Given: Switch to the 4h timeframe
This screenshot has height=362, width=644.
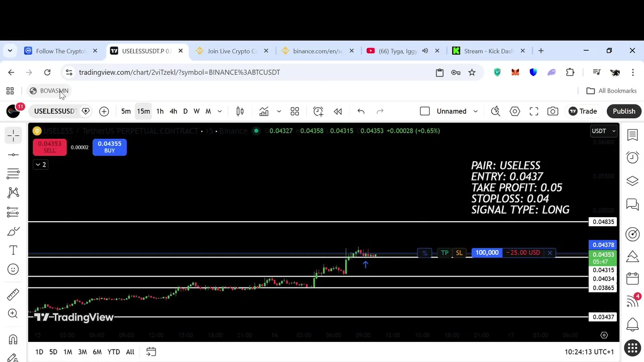Looking at the screenshot, I should point(173,111).
